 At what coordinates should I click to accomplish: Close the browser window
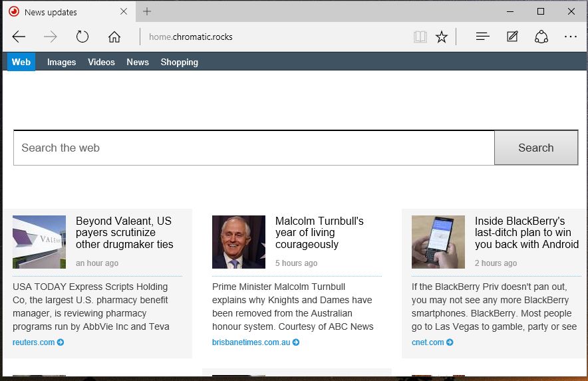(x=571, y=11)
